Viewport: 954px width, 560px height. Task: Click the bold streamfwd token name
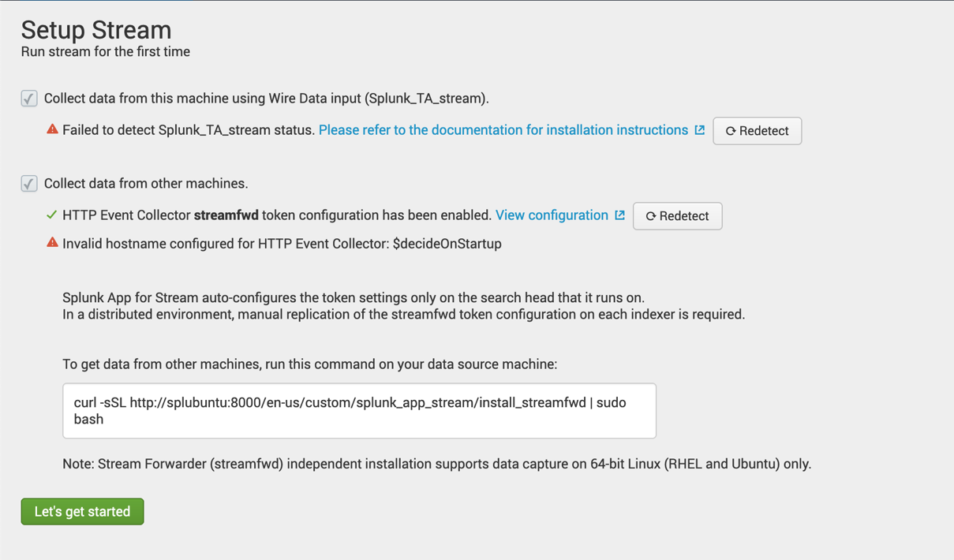[226, 215]
